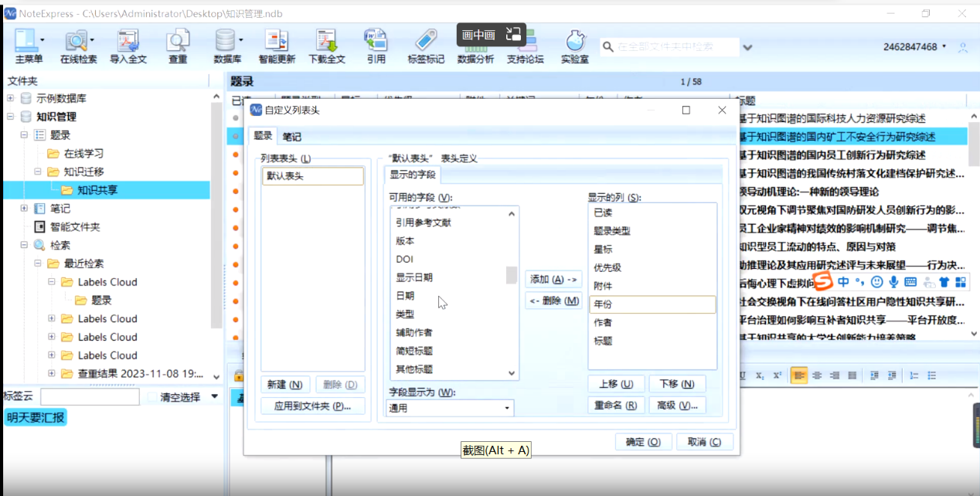Click the 确定 button
Screen dimensions: 980x496
[x=642, y=442]
